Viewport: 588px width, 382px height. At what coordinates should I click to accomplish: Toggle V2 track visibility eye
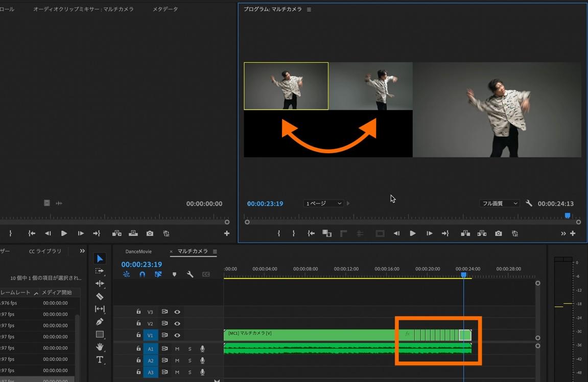(x=177, y=323)
